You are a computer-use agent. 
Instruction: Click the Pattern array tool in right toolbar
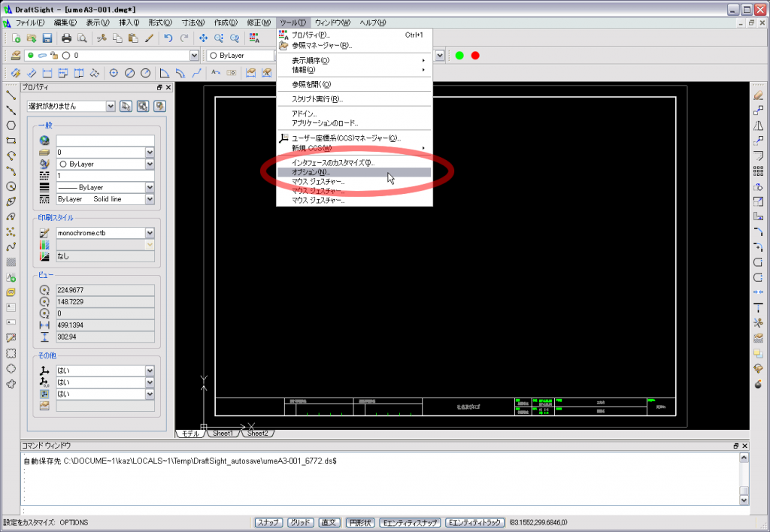(x=758, y=171)
